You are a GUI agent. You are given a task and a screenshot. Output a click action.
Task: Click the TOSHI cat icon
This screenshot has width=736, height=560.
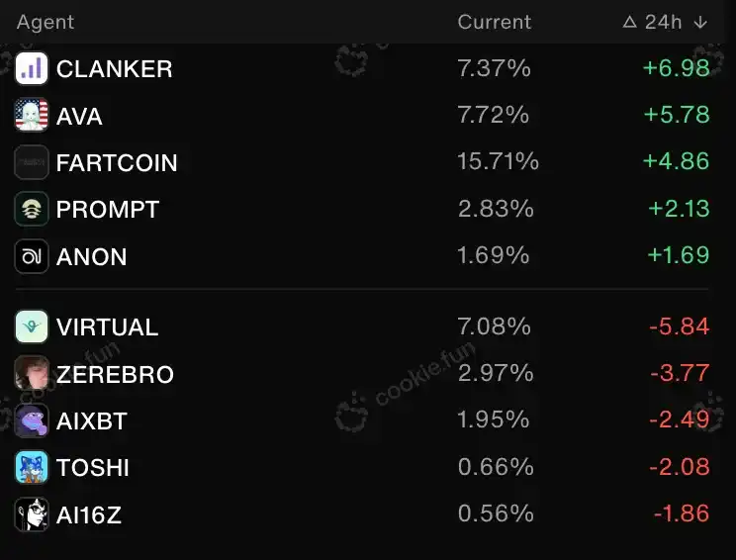click(32, 467)
